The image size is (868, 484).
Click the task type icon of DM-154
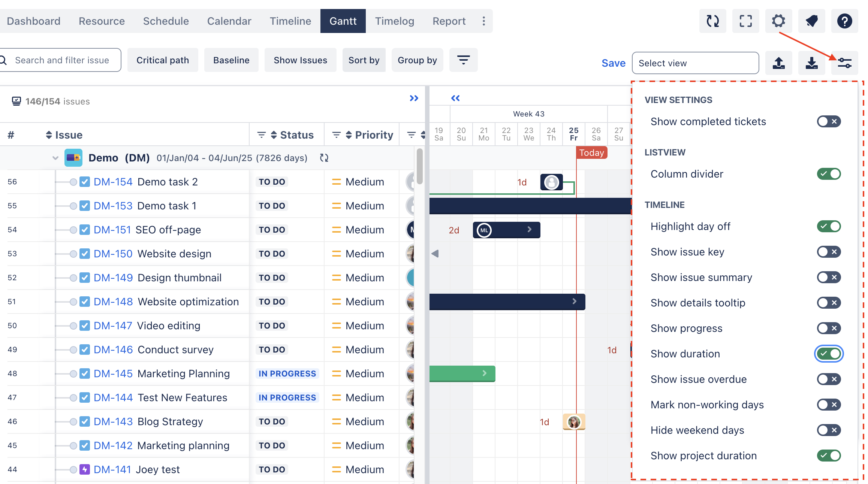pyautogui.click(x=85, y=182)
